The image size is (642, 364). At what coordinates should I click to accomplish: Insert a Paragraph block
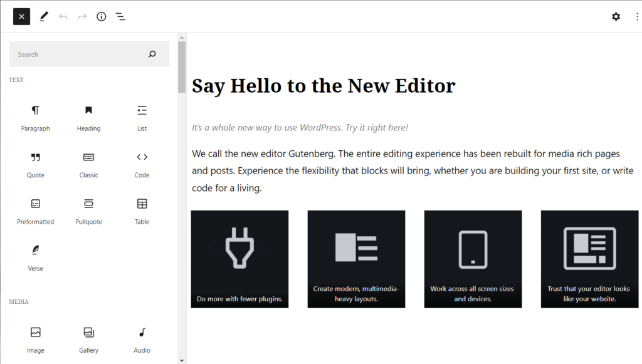click(36, 118)
